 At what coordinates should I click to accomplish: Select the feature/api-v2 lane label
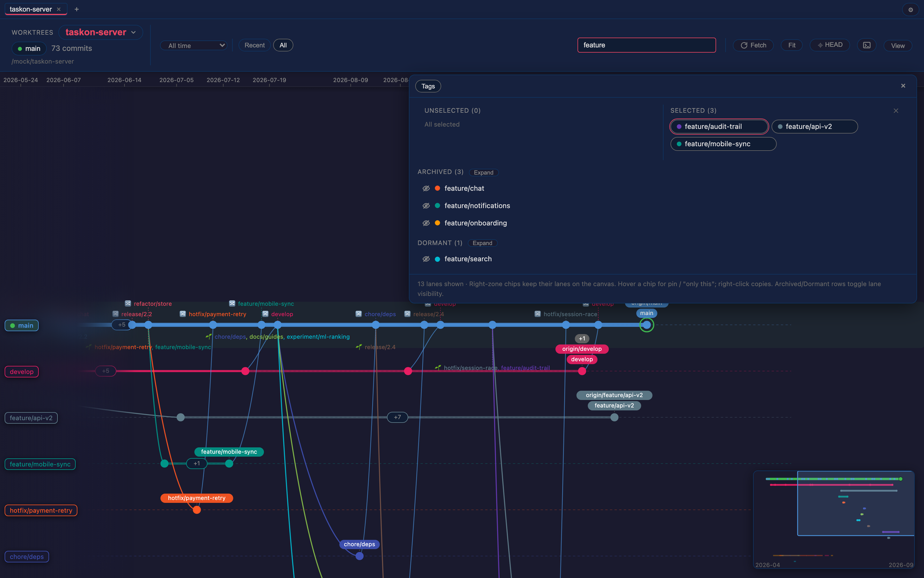(31, 418)
